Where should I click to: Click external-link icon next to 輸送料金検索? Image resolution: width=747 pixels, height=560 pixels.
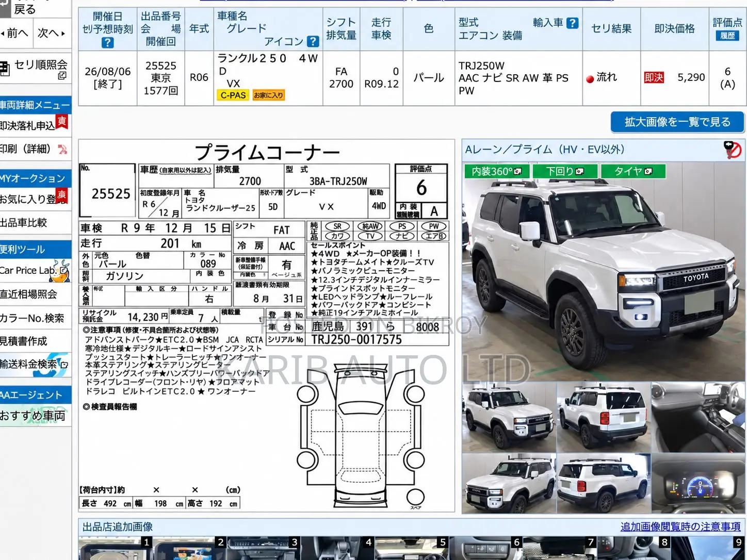[64, 365]
